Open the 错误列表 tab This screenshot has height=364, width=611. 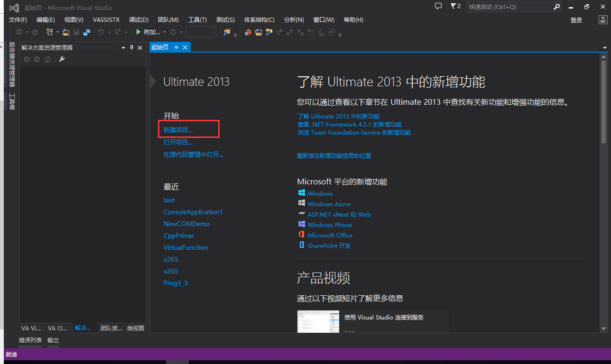pyautogui.click(x=30, y=340)
